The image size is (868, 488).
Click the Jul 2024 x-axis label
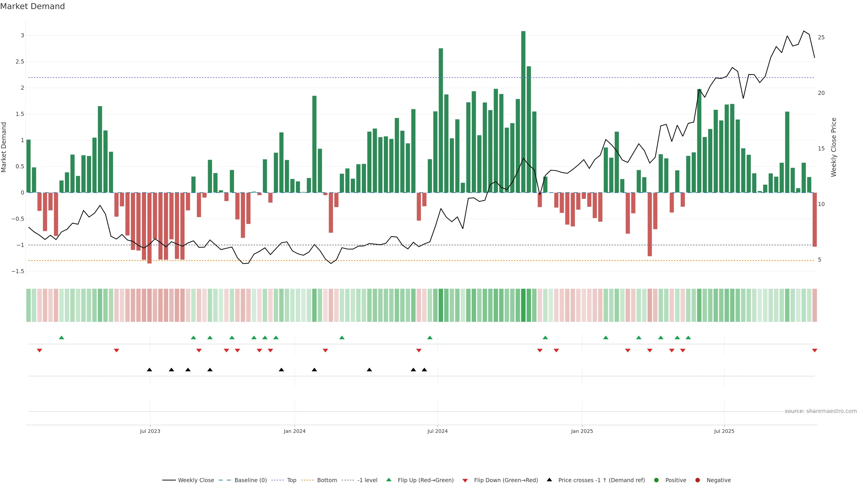point(437,431)
